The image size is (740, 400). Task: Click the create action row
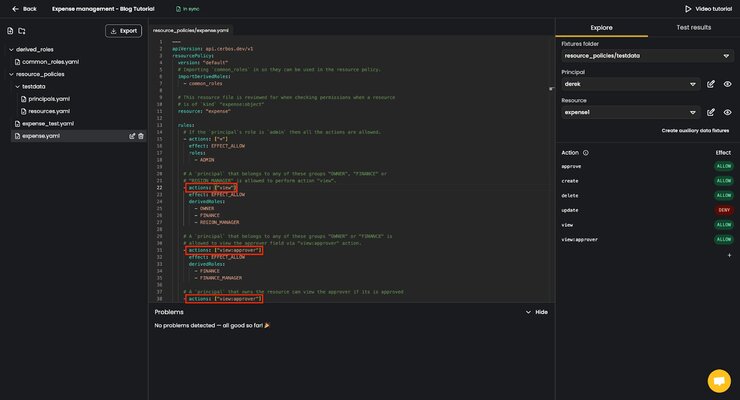coord(647,181)
